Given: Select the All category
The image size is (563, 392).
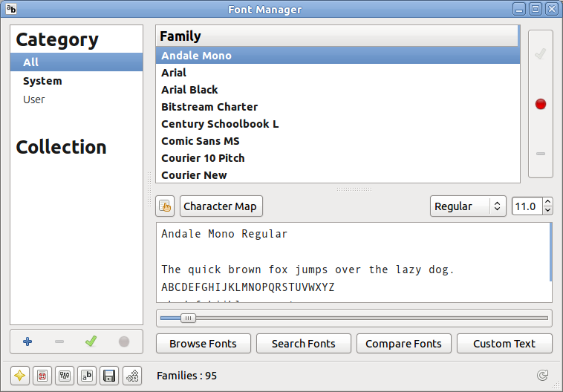Looking at the screenshot, I should [77, 62].
